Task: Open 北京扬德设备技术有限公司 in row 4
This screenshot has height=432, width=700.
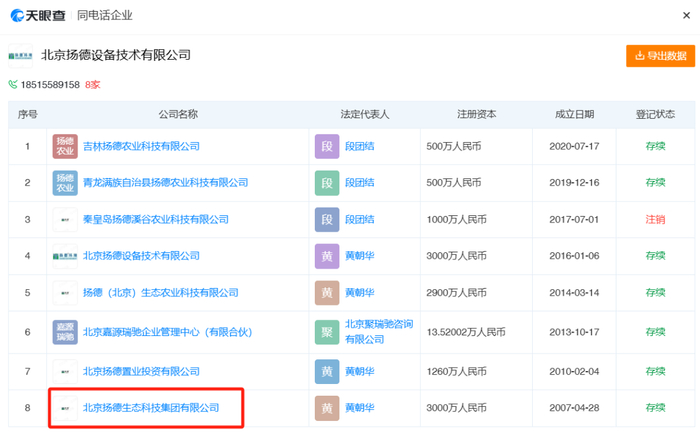Action: [141, 256]
